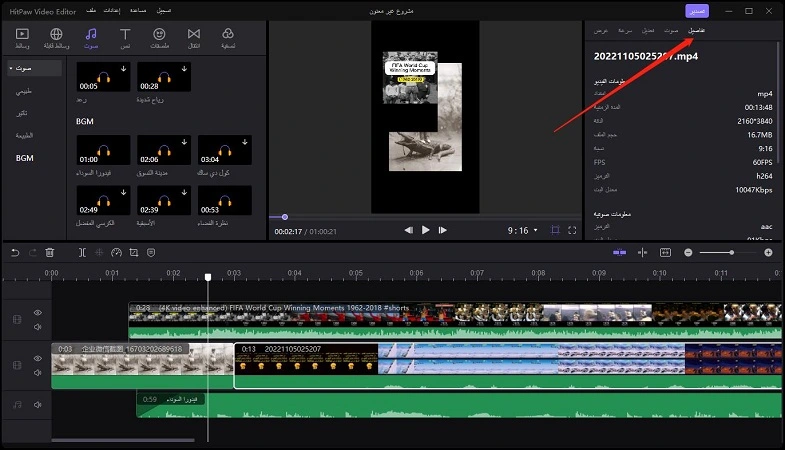Switch to the سرعة (Speed) properties tab
The width and height of the screenshot is (785, 450).
pos(625,31)
